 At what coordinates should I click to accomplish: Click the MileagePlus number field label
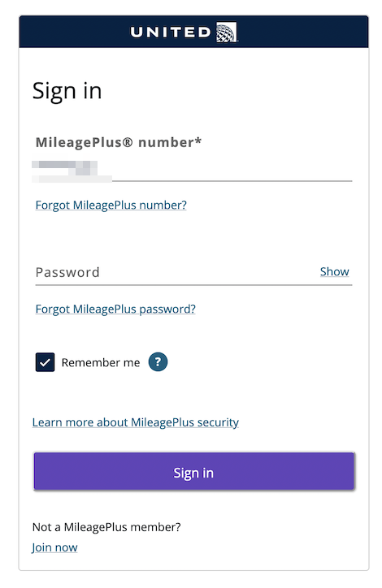click(x=119, y=142)
